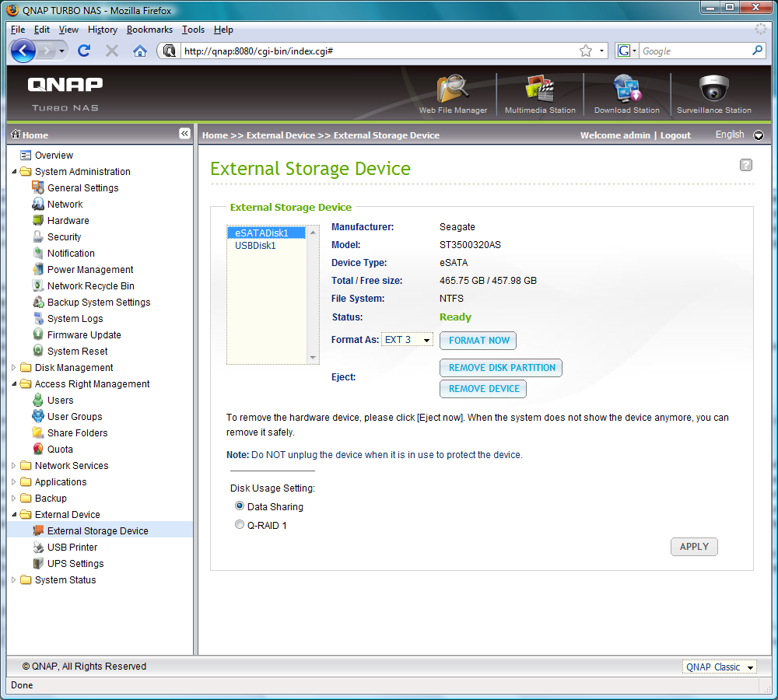Image resolution: width=778 pixels, height=700 pixels.
Task: Select Q-RAID 1 radio button
Action: click(x=240, y=525)
